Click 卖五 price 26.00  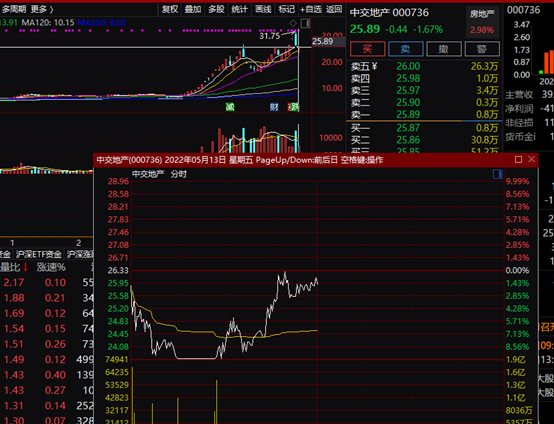pos(408,66)
